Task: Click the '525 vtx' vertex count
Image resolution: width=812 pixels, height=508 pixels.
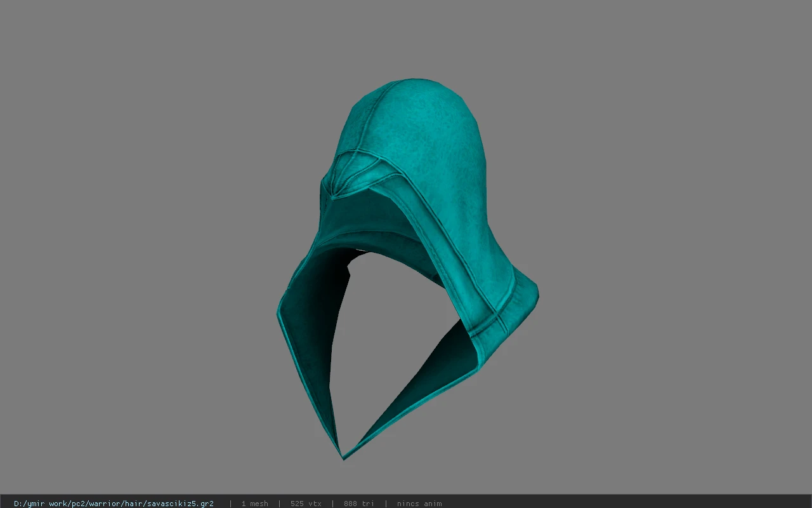Action: click(x=306, y=504)
